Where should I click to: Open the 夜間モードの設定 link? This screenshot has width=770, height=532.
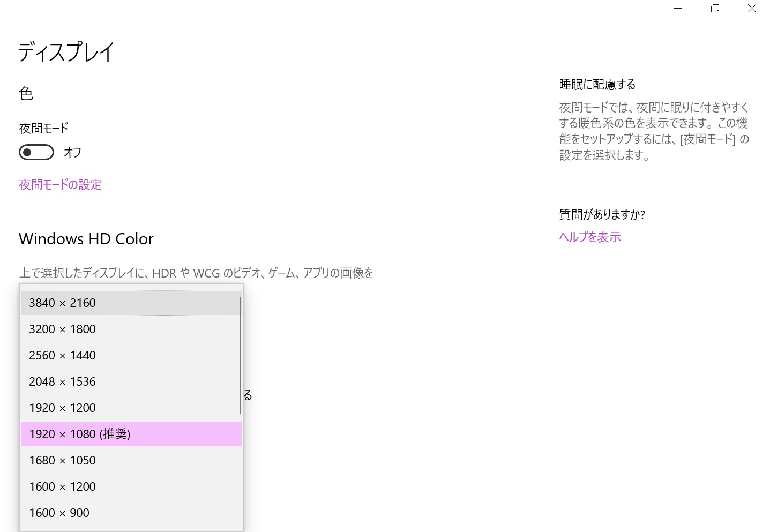pos(61,185)
